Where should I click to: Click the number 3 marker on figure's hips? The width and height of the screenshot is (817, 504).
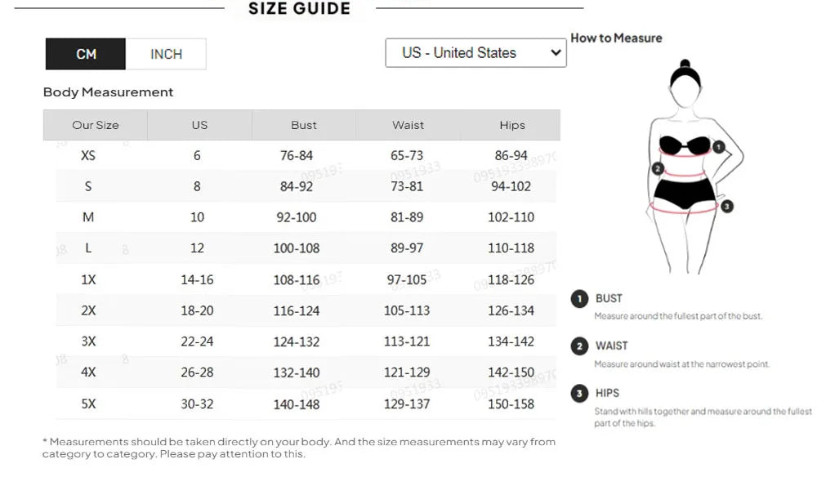click(x=727, y=206)
